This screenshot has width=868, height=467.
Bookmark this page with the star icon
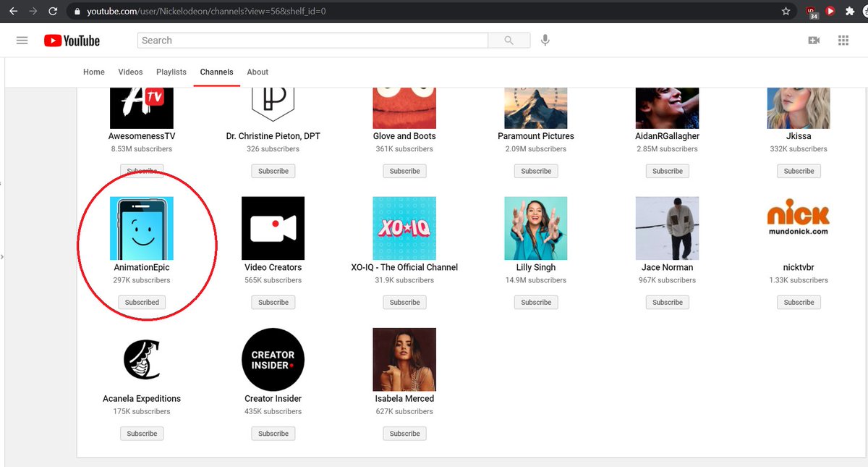pyautogui.click(x=786, y=12)
